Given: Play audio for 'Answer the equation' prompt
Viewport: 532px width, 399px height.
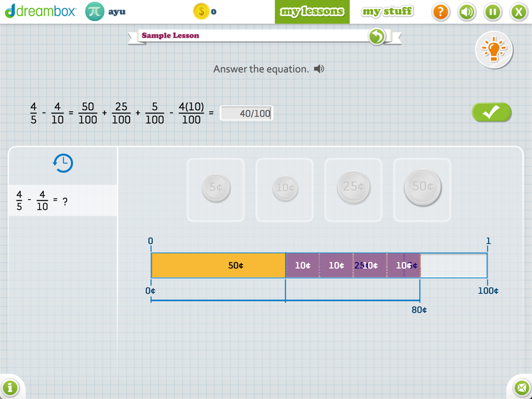Looking at the screenshot, I should point(319,69).
